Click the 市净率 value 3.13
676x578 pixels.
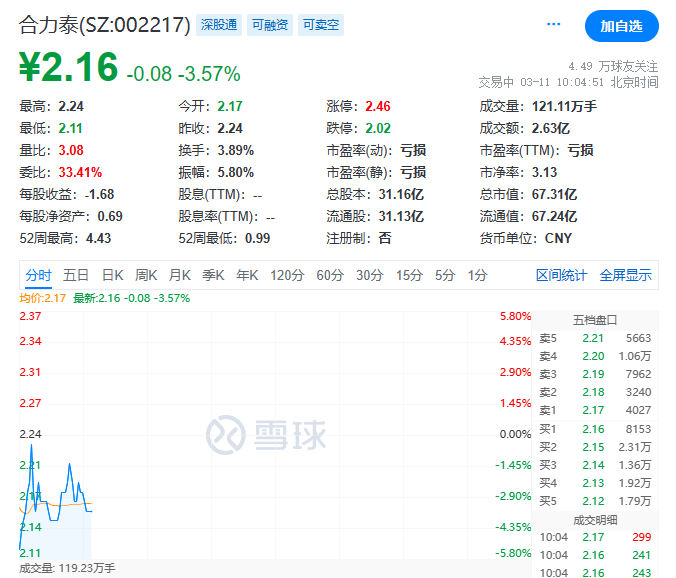click(544, 172)
